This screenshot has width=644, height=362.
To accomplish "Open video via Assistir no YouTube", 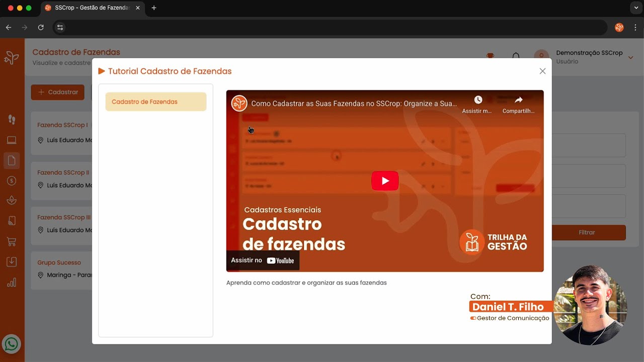I will [263, 260].
